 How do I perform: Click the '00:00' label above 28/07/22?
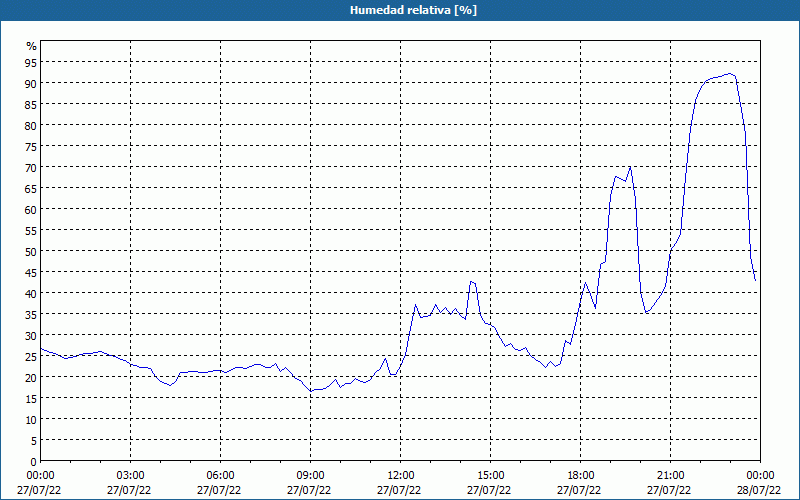click(x=760, y=476)
